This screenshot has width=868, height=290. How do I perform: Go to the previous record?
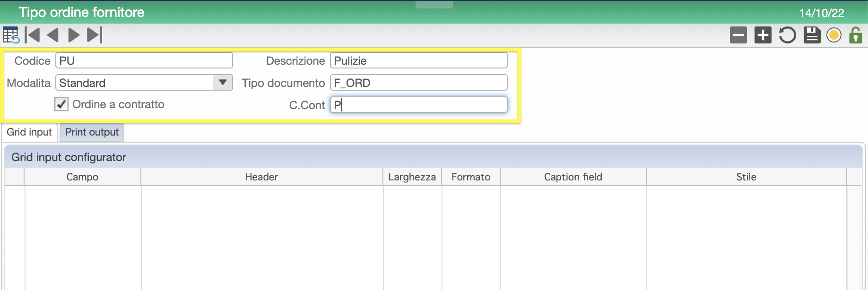[x=53, y=35]
